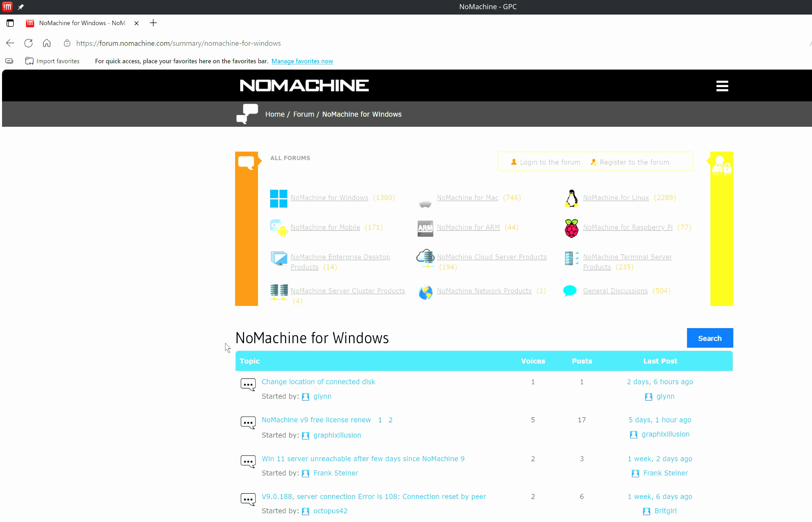
Task: Click Import favorites in favorites bar
Action: 52,61
